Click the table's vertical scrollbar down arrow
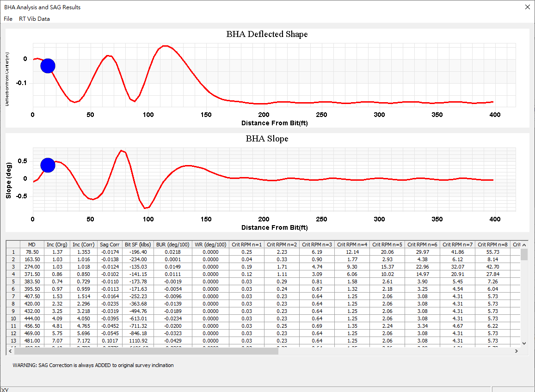The width and height of the screenshot is (535, 392). [x=524, y=343]
